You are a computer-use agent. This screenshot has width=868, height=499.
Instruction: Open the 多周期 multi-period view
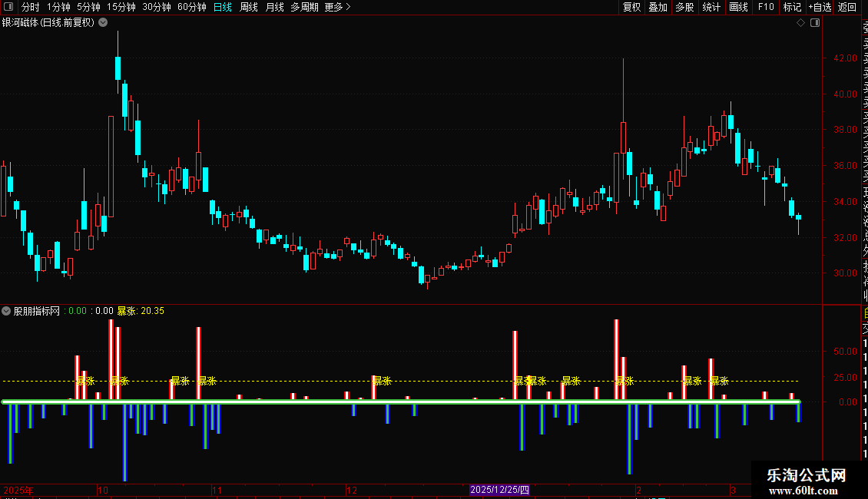(304, 7)
